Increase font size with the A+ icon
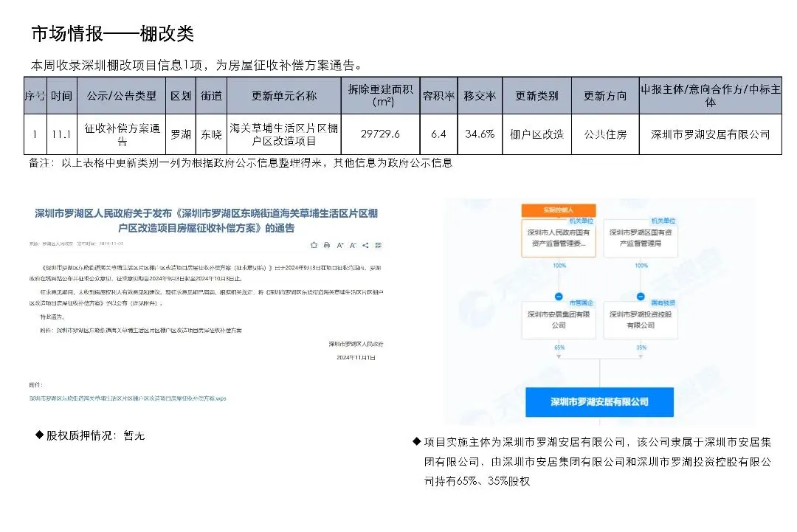Image resolution: width=797 pixels, height=532 pixels. pyautogui.click(x=340, y=245)
